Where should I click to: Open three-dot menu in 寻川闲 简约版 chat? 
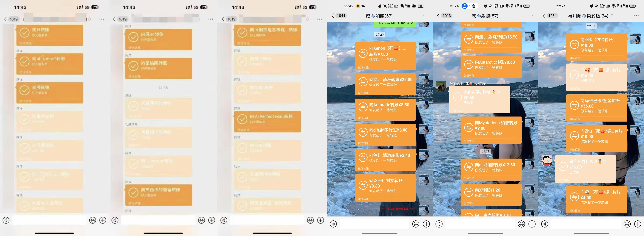[x=636, y=16]
